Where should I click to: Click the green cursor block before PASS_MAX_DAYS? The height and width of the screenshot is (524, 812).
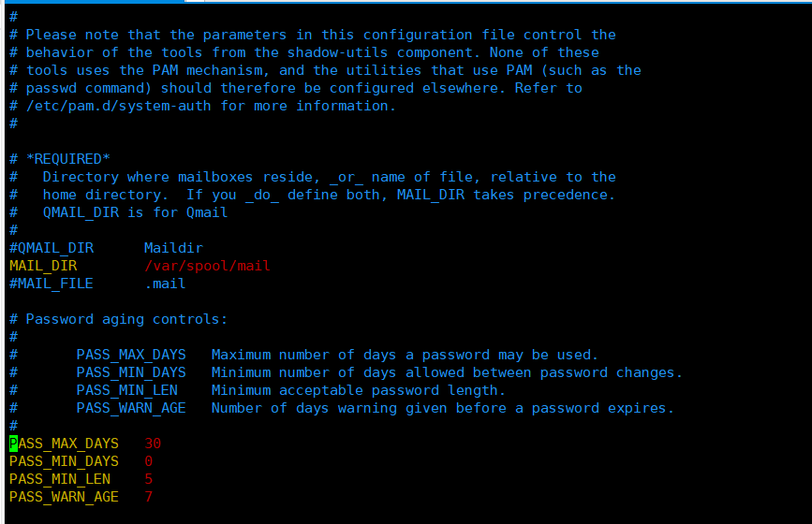pos(13,444)
